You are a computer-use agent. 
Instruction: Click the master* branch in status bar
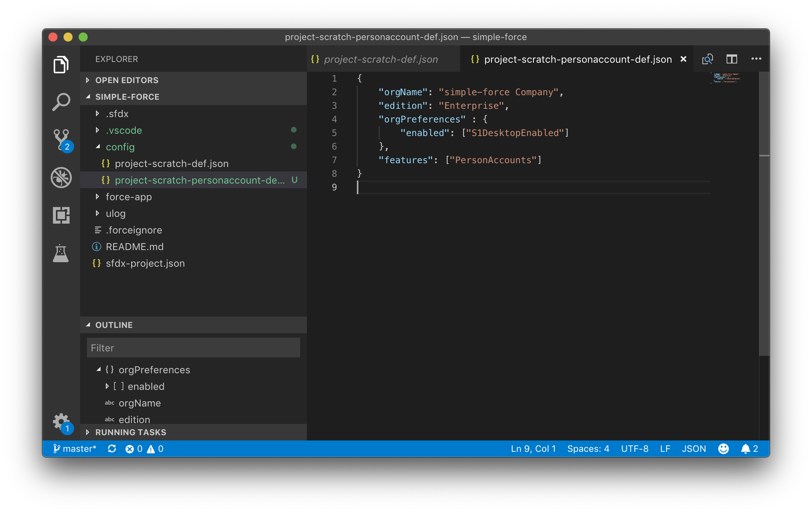point(75,449)
